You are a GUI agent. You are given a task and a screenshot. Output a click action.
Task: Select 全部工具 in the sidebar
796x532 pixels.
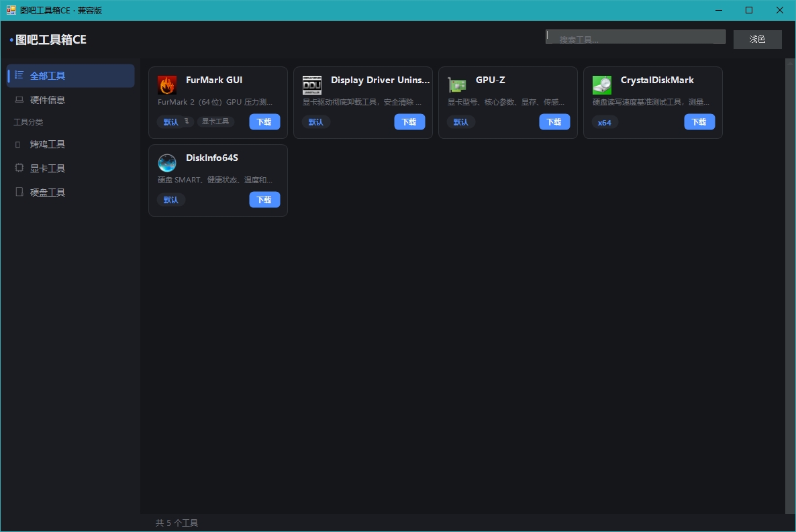[71, 76]
